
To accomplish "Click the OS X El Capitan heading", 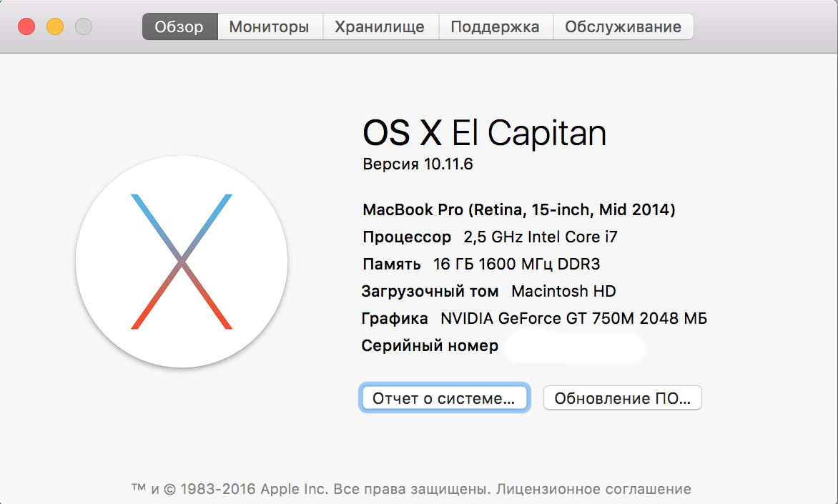I will coord(484,133).
